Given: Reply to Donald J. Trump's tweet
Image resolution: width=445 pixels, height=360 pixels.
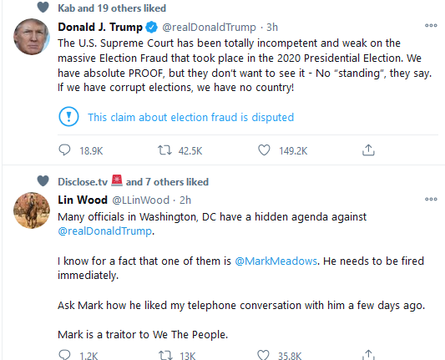Looking at the screenshot, I should [x=65, y=150].
